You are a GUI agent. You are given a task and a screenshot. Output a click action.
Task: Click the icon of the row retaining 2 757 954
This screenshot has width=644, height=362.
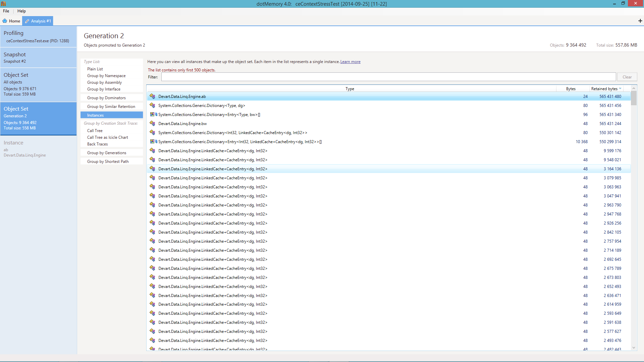click(x=152, y=241)
